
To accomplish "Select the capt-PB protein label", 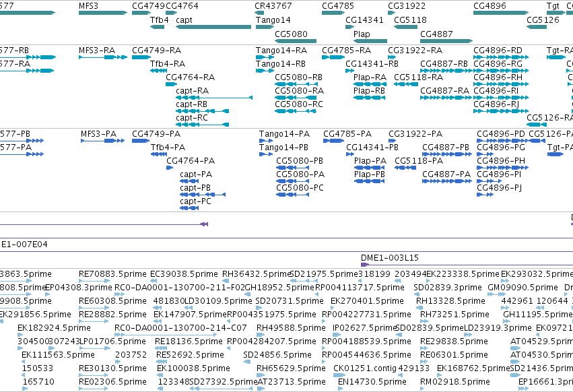I will 195,188.
